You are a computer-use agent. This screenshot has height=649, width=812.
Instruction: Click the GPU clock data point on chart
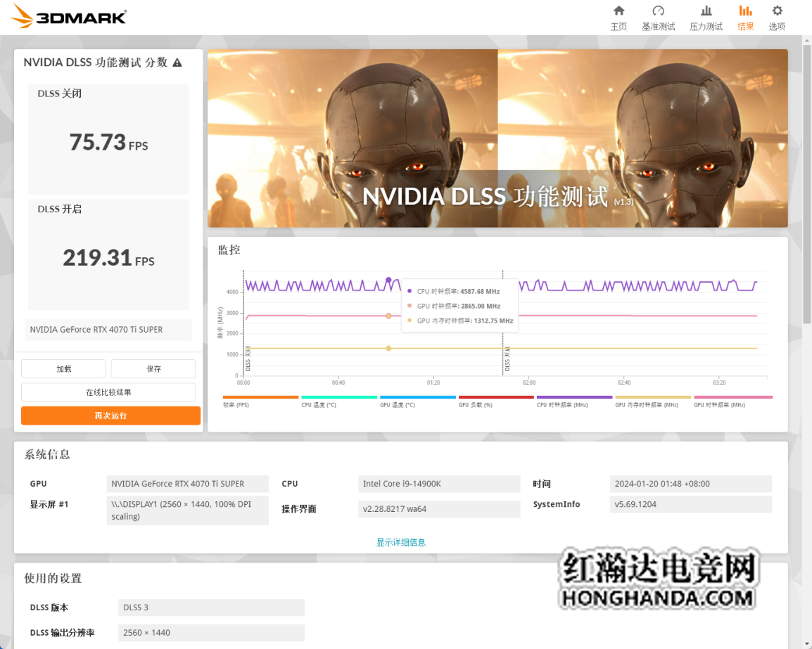pyautogui.click(x=388, y=316)
